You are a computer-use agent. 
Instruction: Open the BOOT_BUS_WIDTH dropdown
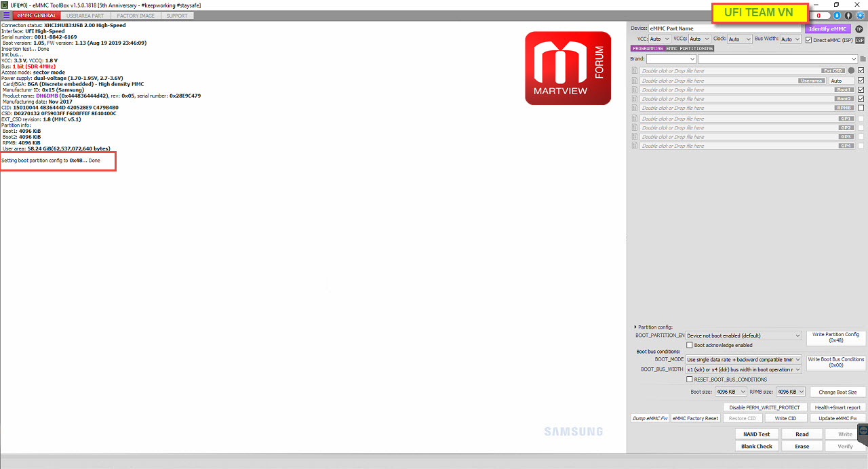(744, 369)
